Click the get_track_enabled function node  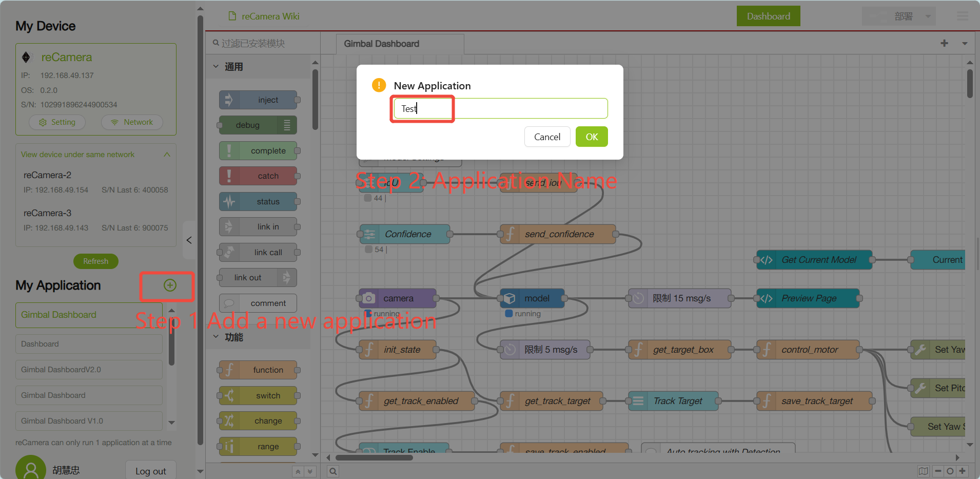tap(417, 401)
